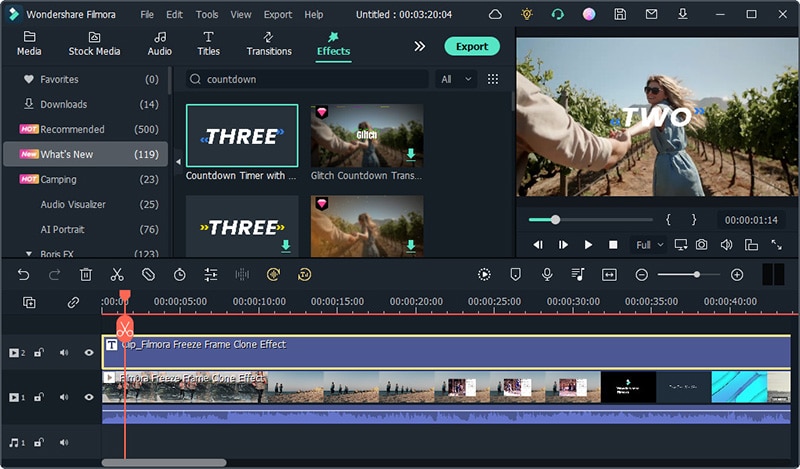Click the preview playback progress slider
The image size is (800, 469).
(x=591, y=219)
